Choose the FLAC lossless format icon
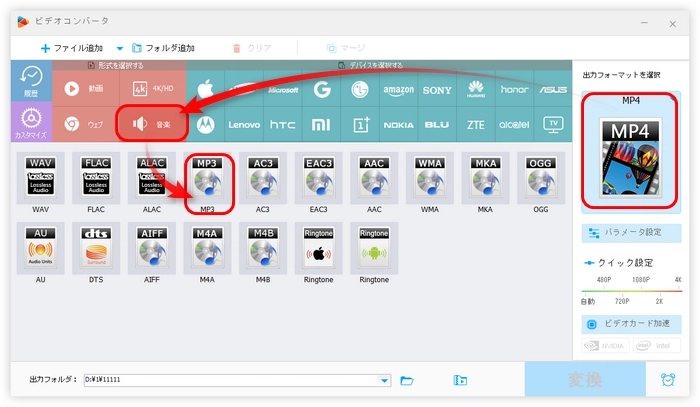 point(96,180)
